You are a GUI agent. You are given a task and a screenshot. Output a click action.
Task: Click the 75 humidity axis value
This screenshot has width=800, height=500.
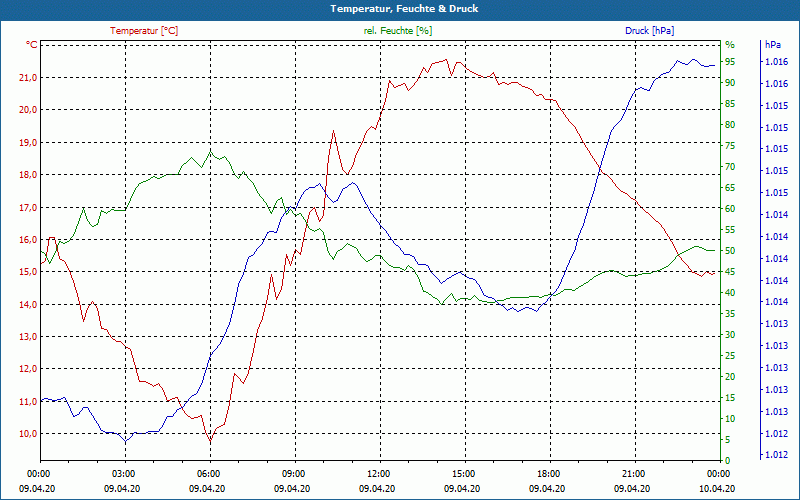[730, 146]
